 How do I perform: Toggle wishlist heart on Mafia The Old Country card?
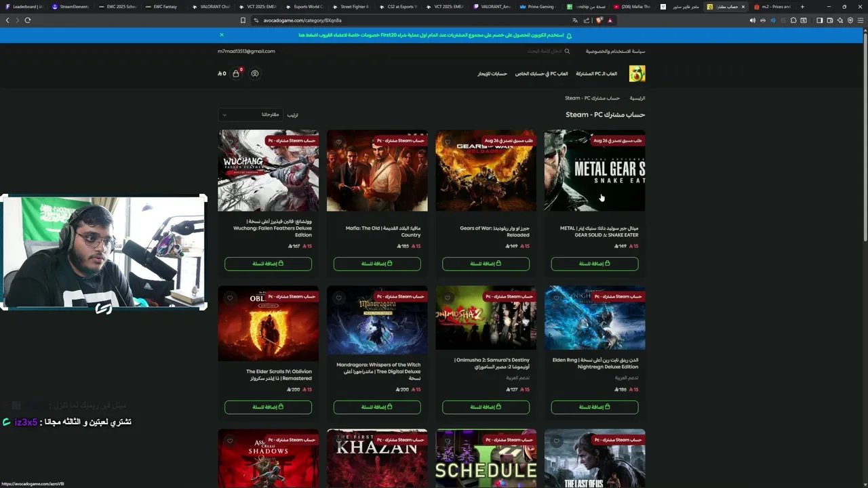click(x=339, y=142)
